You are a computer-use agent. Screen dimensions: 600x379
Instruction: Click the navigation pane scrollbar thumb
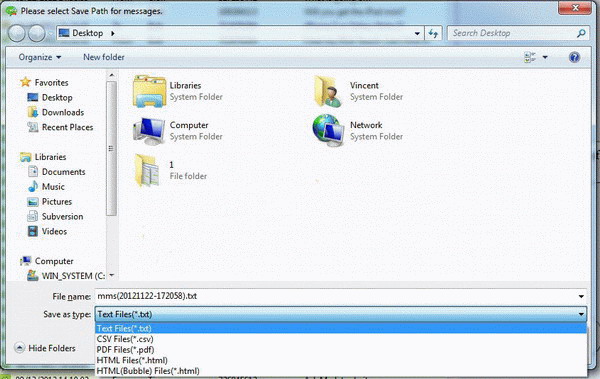click(111, 148)
